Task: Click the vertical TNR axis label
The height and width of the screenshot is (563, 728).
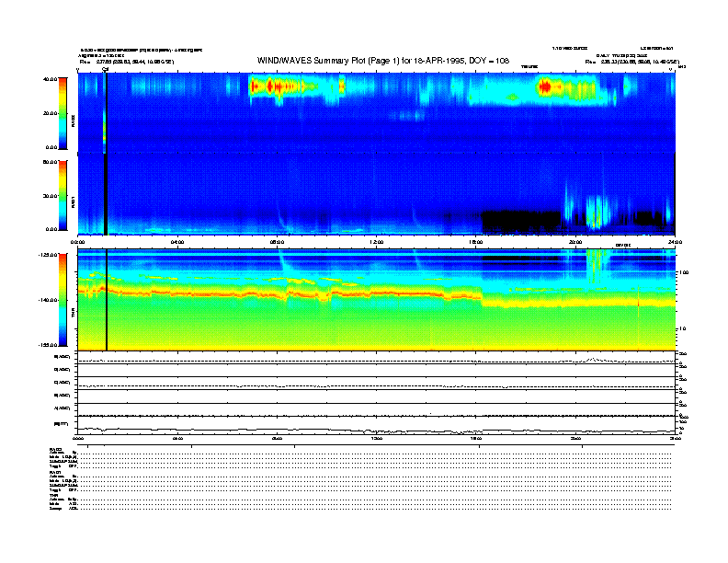Action: tap(73, 313)
